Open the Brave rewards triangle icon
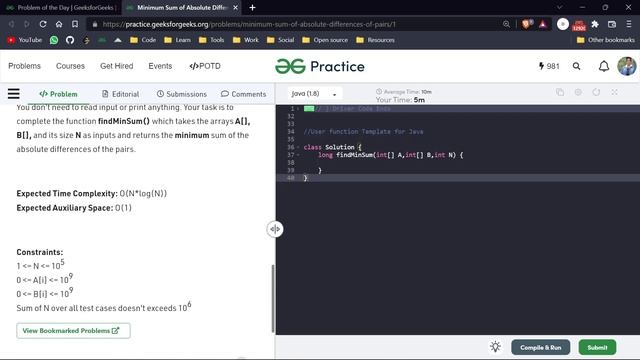Viewport: 640px width, 360px height. click(x=542, y=24)
